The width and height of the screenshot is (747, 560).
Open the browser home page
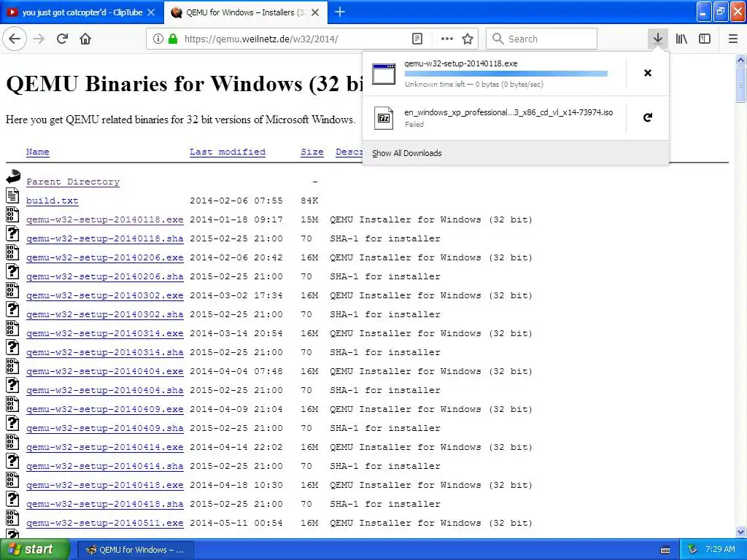point(85,39)
